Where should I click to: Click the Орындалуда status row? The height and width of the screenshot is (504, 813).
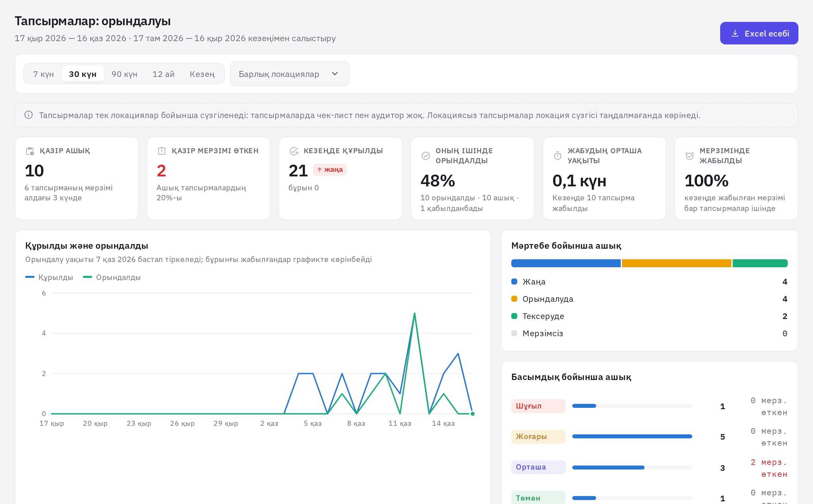649,299
